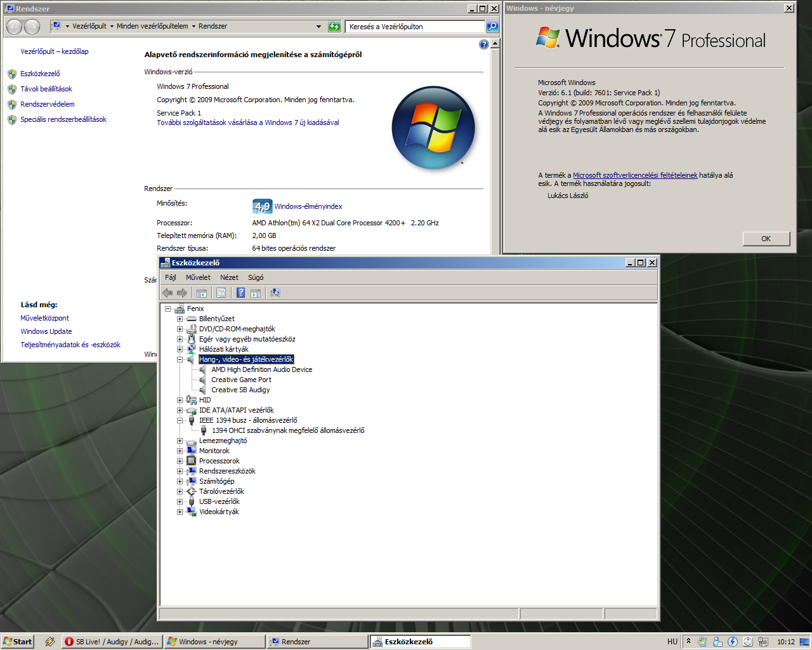
Task: Switch to Rendszer taskbar button
Action: click(x=317, y=642)
